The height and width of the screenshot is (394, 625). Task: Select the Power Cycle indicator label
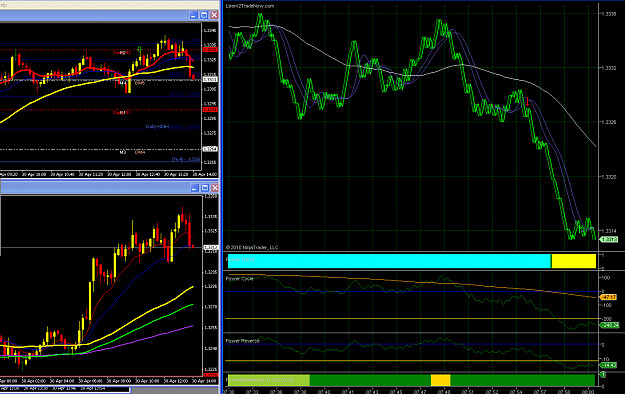[240, 278]
